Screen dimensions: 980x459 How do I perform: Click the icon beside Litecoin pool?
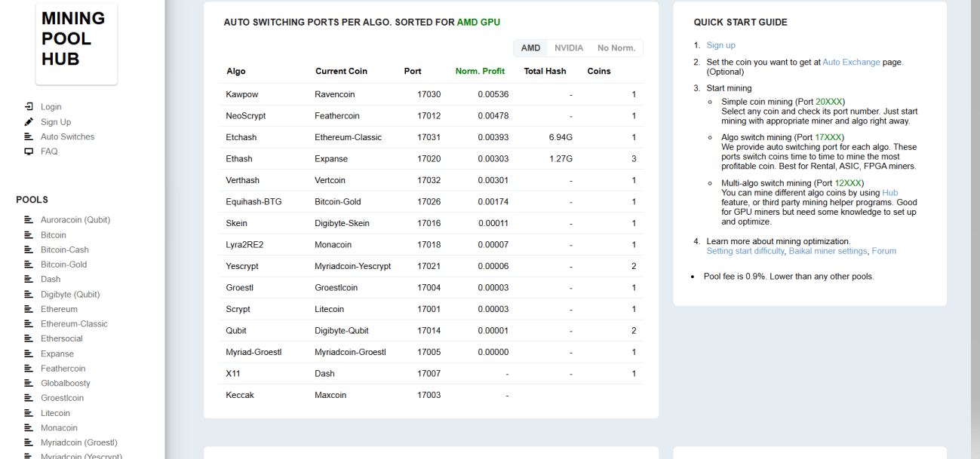tap(29, 413)
